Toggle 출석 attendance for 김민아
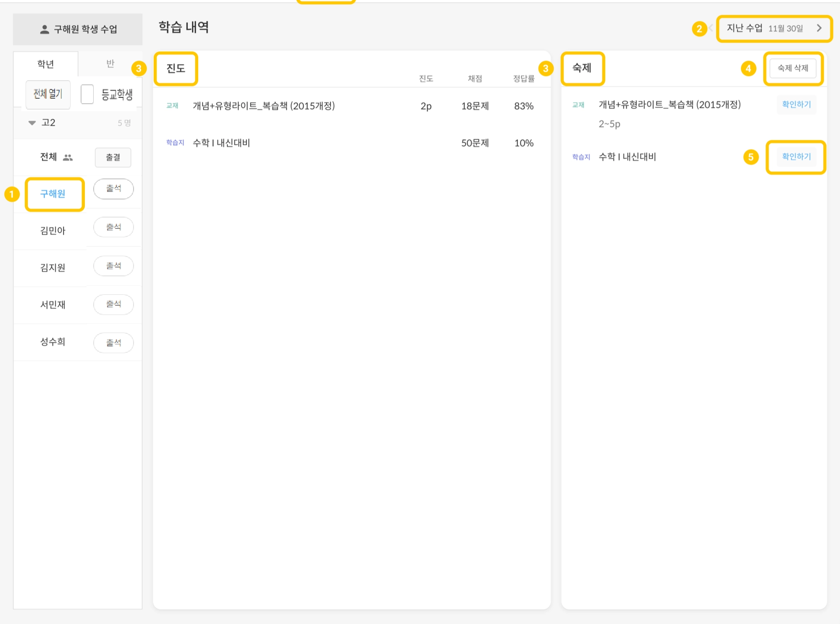Viewport: 840px width, 624px height. tap(113, 227)
